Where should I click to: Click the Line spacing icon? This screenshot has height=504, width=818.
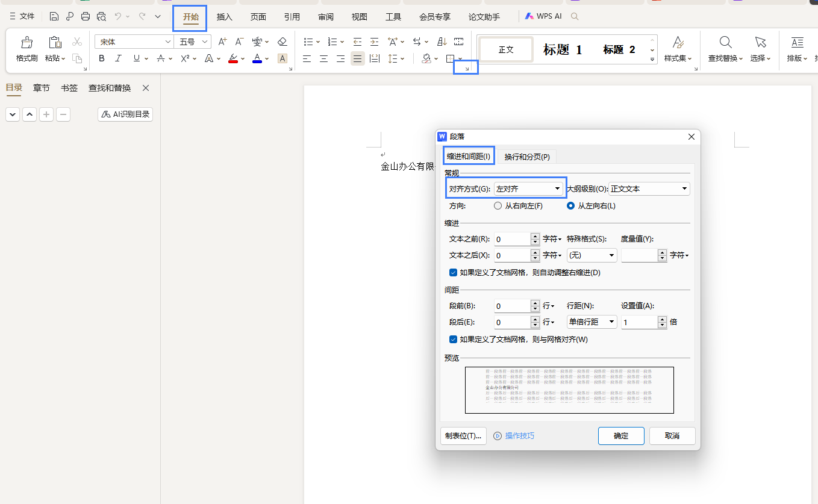(x=393, y=58)
